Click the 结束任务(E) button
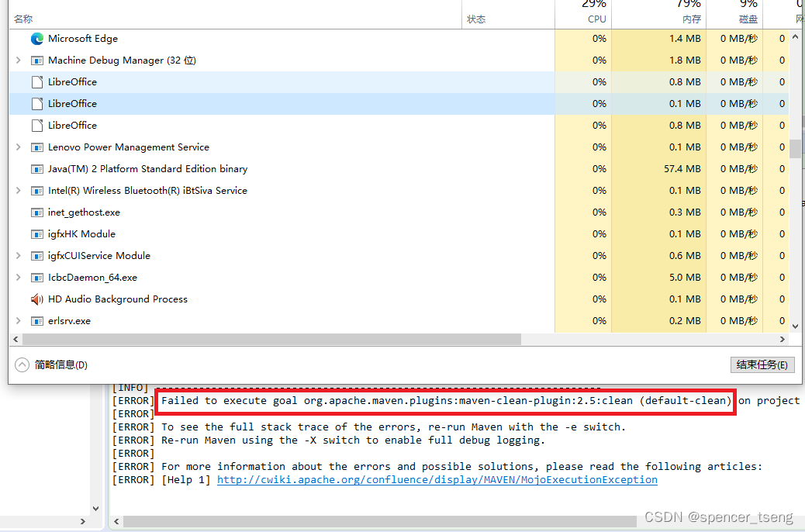805x532 pixels. (x=762, y=364)
